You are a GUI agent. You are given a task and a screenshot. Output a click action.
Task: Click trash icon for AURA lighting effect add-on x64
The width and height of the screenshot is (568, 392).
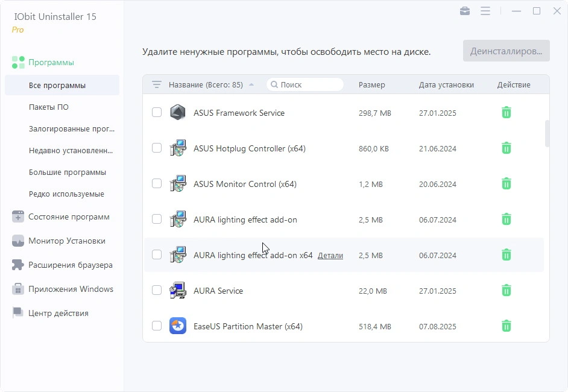(x=506, y=254)
